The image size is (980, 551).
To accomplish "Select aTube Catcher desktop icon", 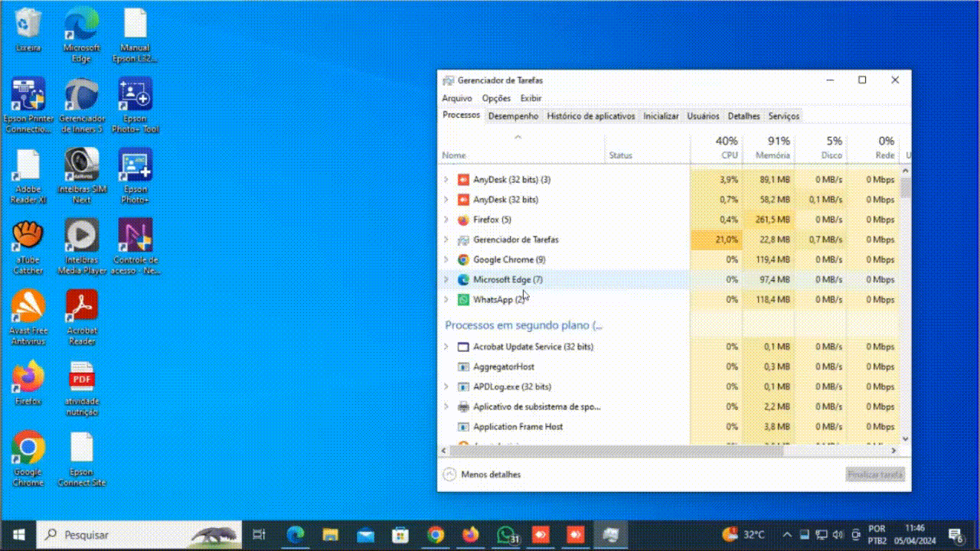I will (x=28, y=246).
